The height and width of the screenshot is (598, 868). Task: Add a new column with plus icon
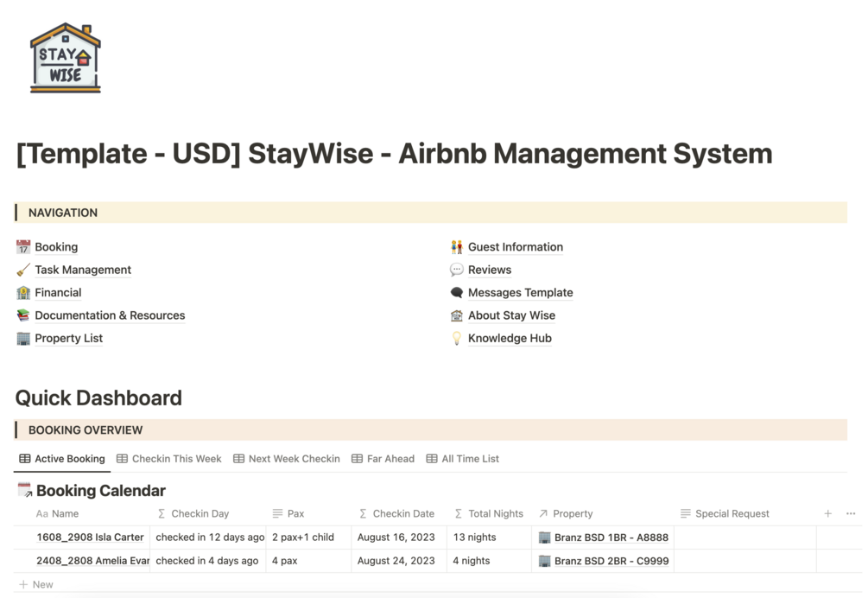tap(827, 513)
